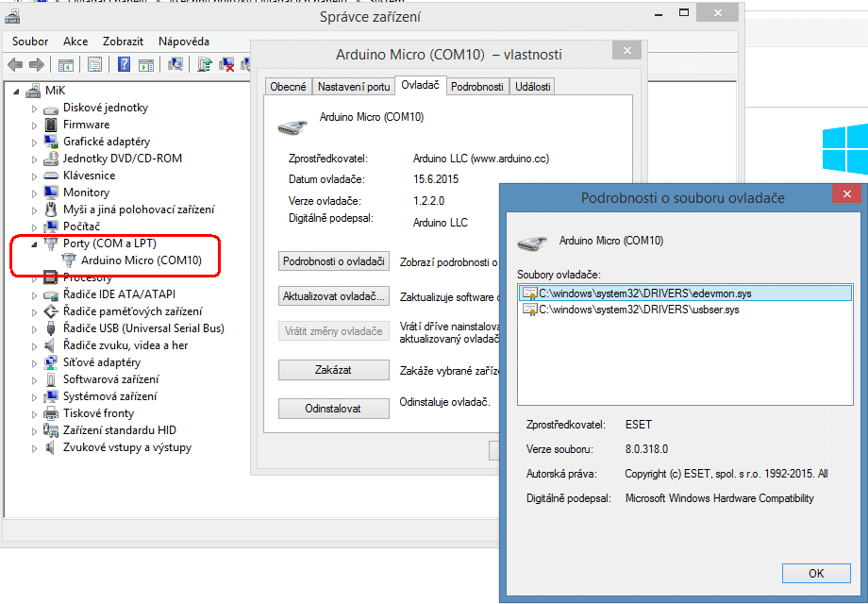This screenshot has width=868, height=604.
Task: Select the Ovladač tab
Action: pyautogui.click(x=420, y=85)
